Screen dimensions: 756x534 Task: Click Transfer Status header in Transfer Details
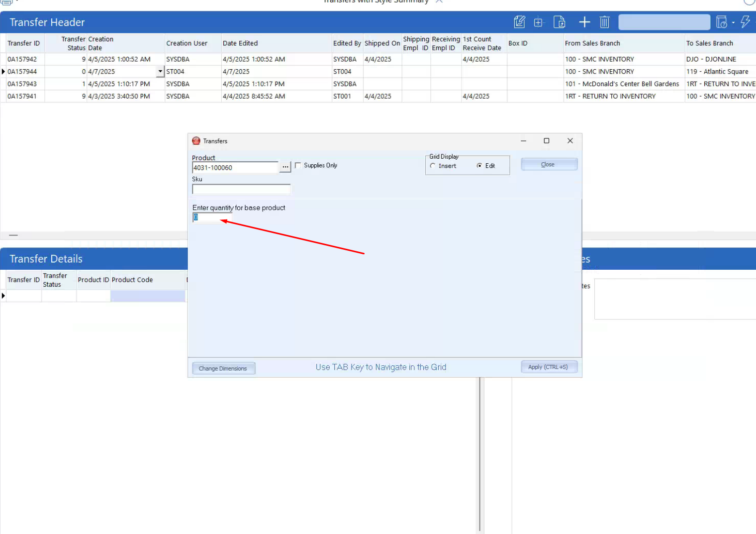point(59,280)
